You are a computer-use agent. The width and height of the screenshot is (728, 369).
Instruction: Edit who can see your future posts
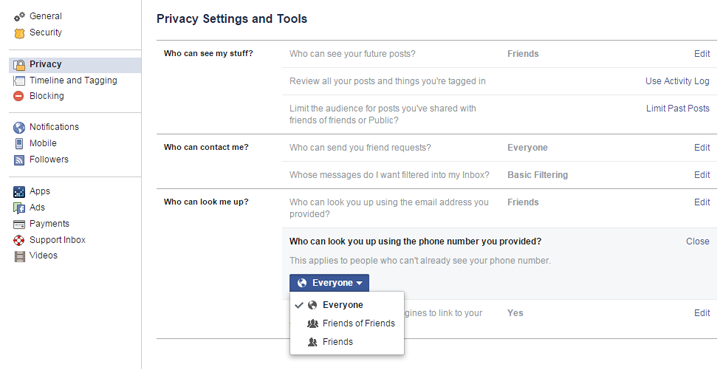702,54
